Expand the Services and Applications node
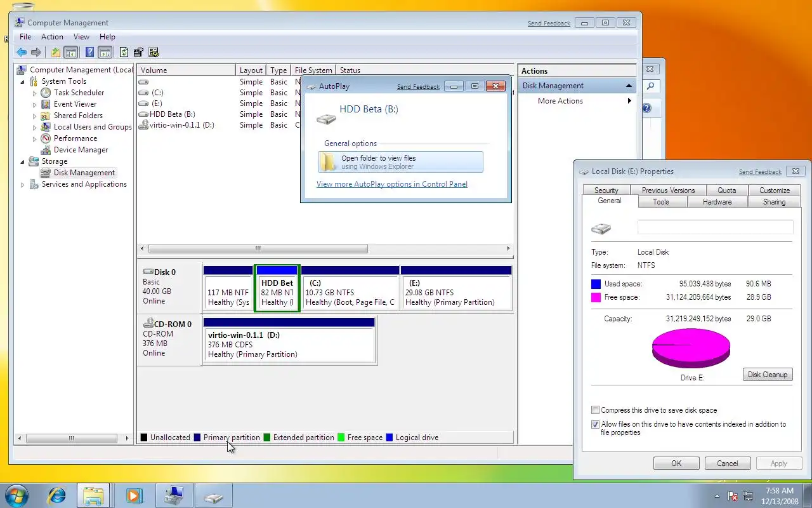 point(23,185)
